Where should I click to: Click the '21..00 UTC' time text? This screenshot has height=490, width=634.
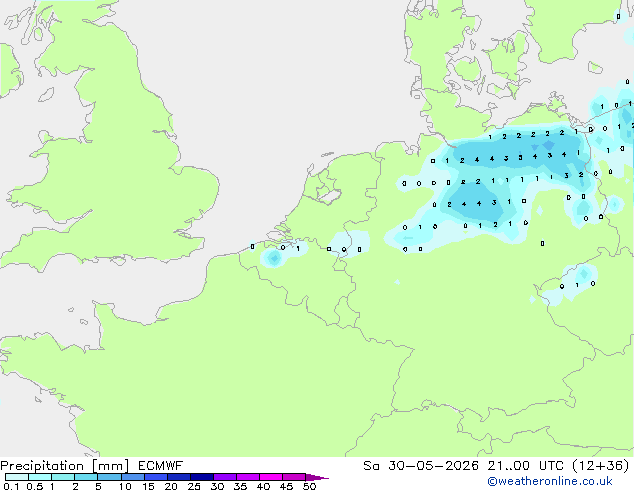525,466
